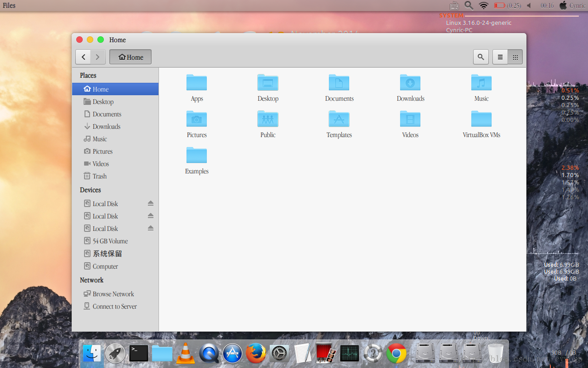
Task: Open the Trash can in the dock
Action: click(x=496, y=353)
